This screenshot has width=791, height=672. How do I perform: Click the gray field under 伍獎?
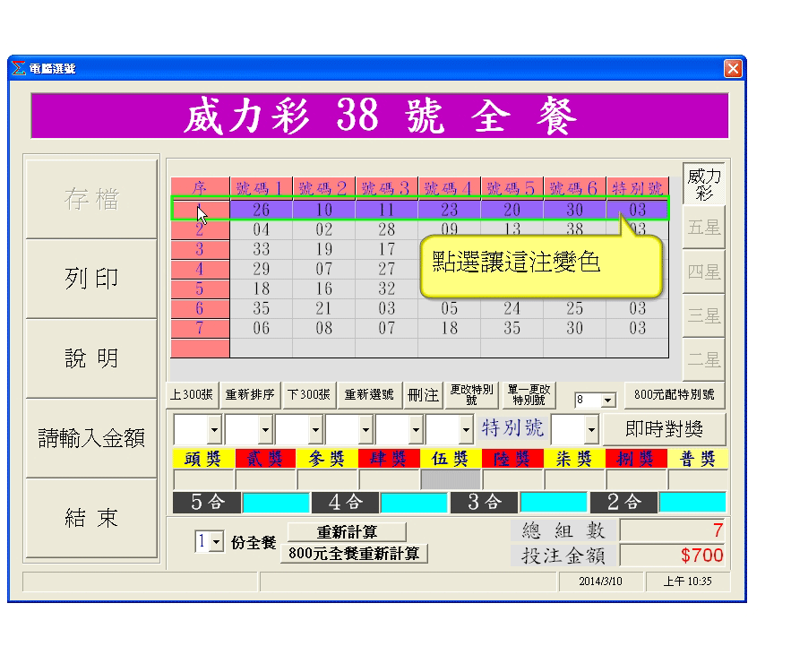(x=451, y=479)
